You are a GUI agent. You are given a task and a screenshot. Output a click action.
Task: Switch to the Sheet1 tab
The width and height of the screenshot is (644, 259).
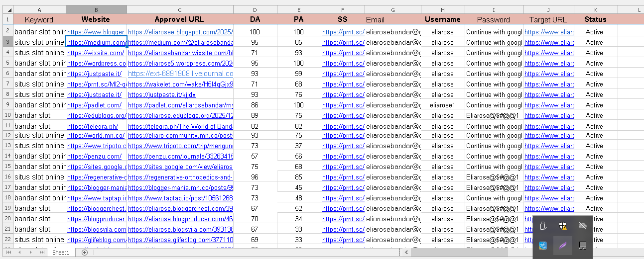pyautogui.click(x=61, y=253)
